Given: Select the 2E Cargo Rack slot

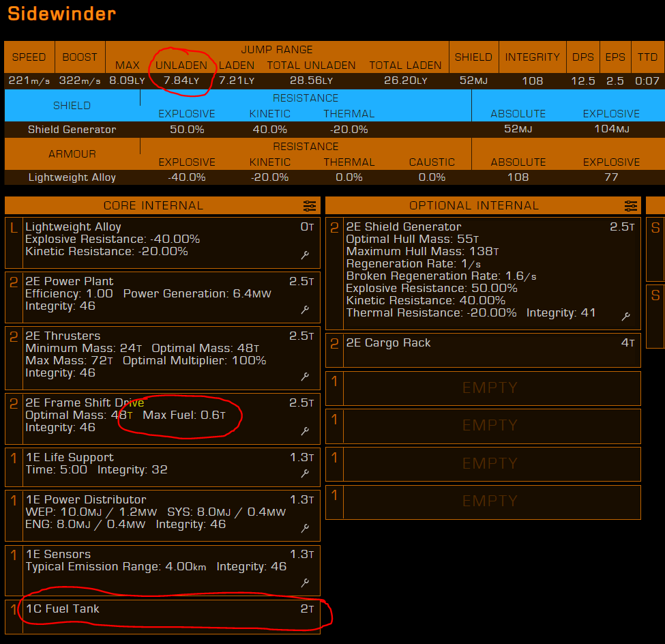Looking at the screenshot, I should (483, 351).
